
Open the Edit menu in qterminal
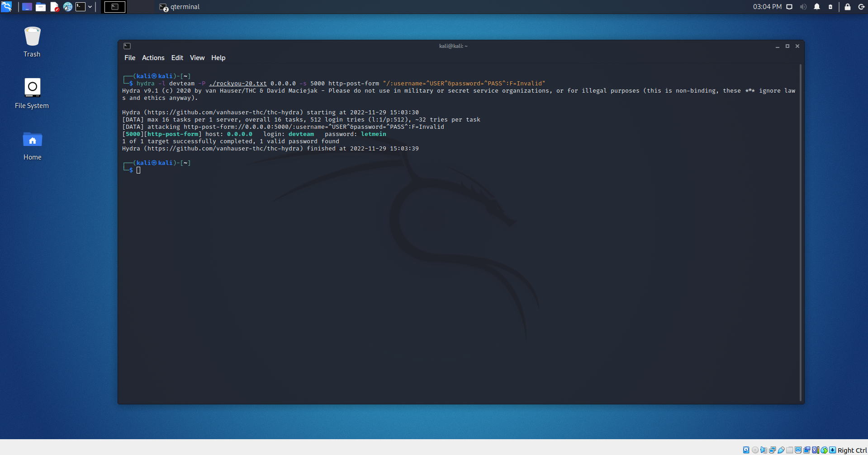click(177, 58)
